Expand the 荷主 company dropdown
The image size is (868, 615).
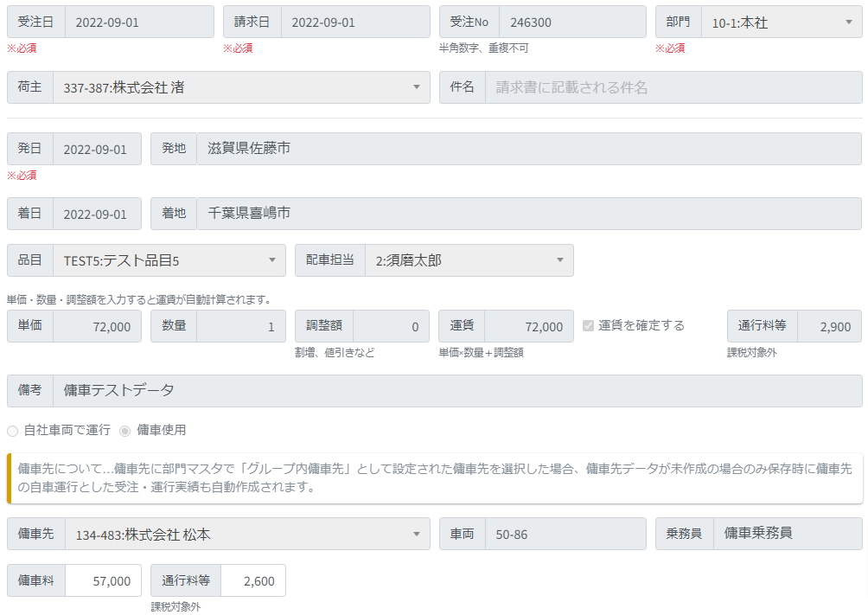tap(241, 87)
